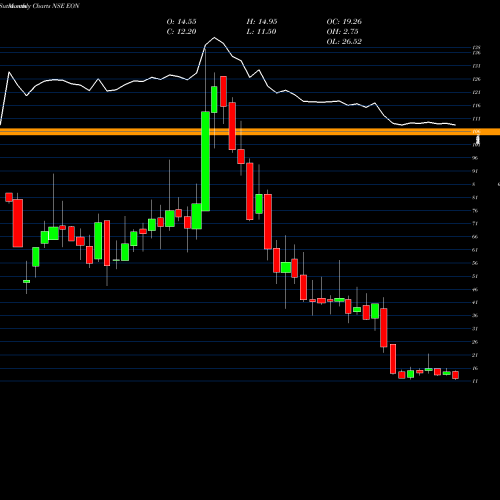The height and width of the screenshot is (500, 500).
Task: Click the last red candlestick on the right
Action: pyautogui.click(x=455, y=375)
